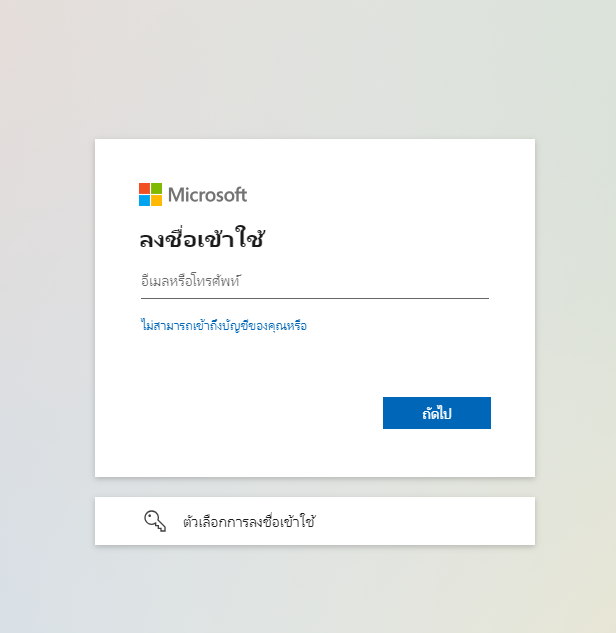Viewport: 616px width, 633px height.
Task: Click the Microsoft four-color logo
Action: tap(150, 194)
